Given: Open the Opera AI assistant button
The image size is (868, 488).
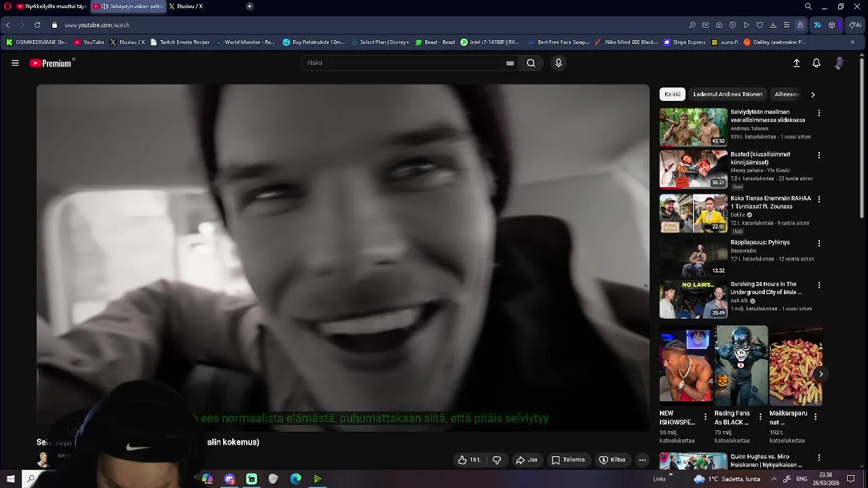Looking at the screenshot, I should 855,25.
